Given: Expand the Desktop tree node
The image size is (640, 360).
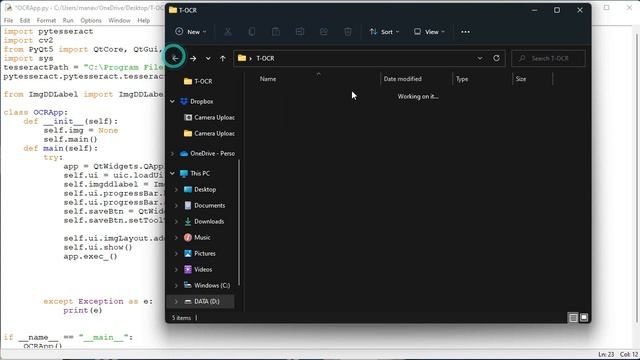Looking at the screenshot, I should point(176,189).
